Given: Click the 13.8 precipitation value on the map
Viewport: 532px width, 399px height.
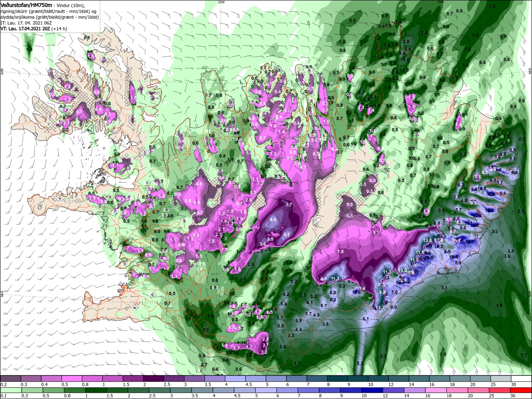Looking at the screenshot, I should [427, 240].
